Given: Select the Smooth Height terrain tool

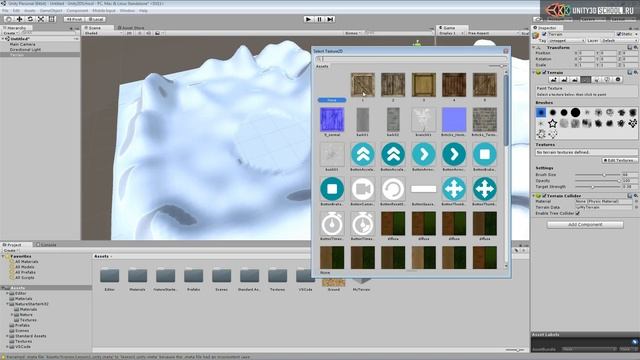Looking at the screenshot, I should click(x=575, y=80).
